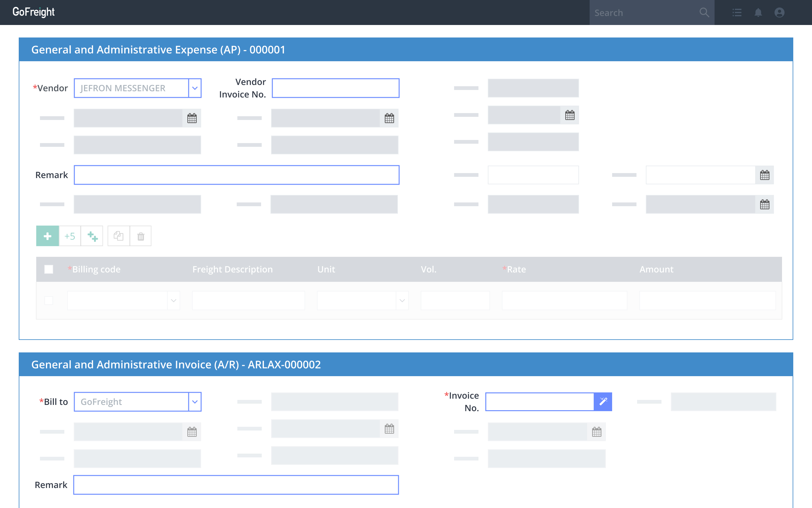Click the magic wand Invoice No. icon

603,401
